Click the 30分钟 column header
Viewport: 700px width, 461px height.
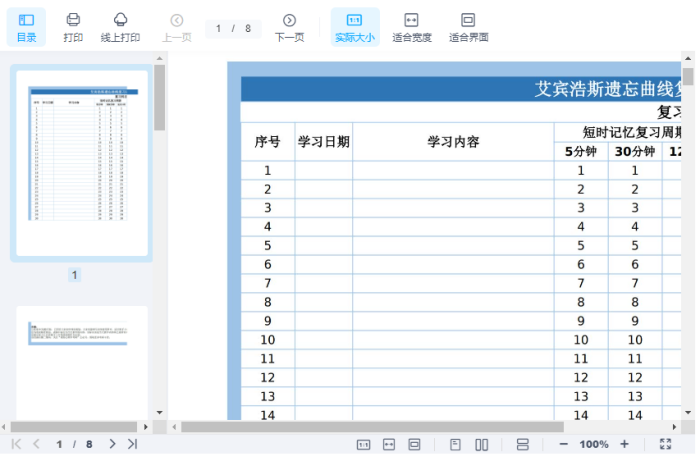click(x=635, y=152)
